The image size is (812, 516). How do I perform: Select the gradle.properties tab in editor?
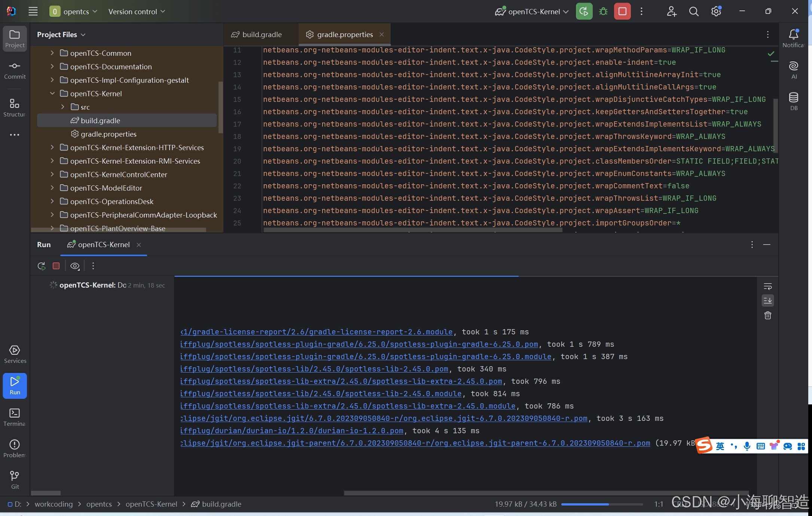pos(345,34)
